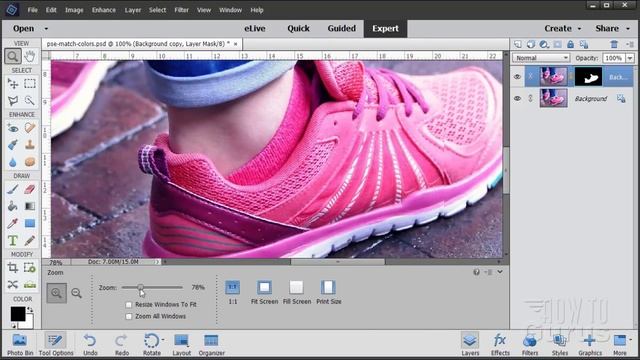Image resolution: width=640 pixels, height=360 pixels.
Task: Select the Gradient tool
Action: pos(30,206)
